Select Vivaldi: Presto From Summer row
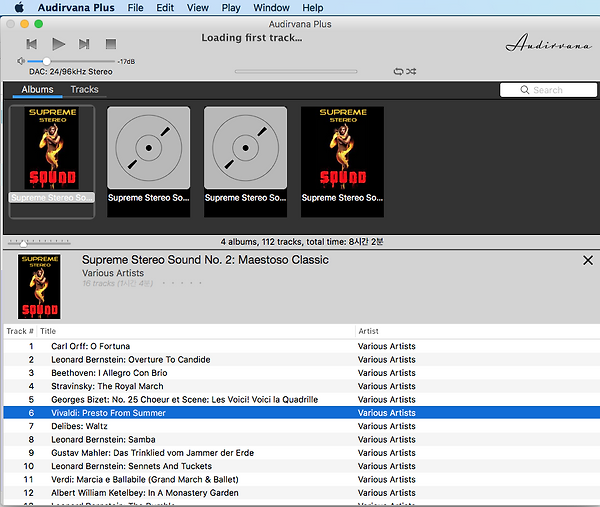The height and width of the screenshot is (507, 600). click(x=302, y=413)
